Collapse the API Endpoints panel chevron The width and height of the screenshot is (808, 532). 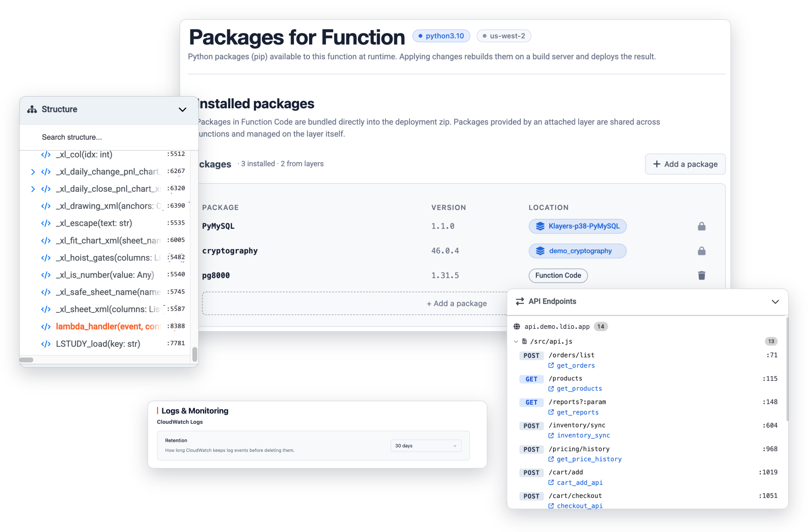(x=775, y=302)
